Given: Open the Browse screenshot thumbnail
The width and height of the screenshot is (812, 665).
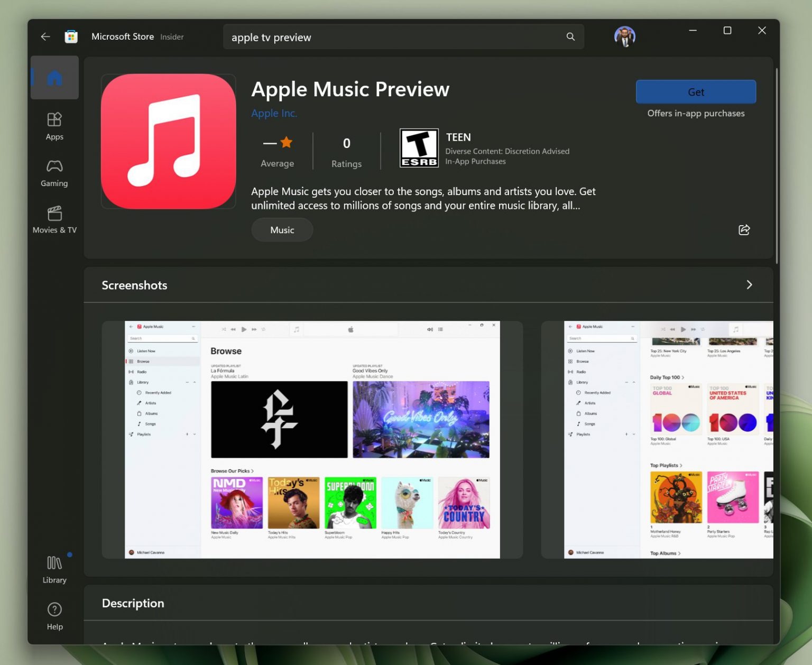Looking at the screenshot, I should pyautogui.click(x=312, y=439).
